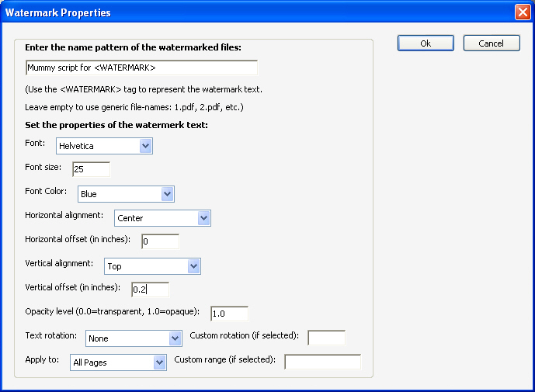535x392 pixels.
Task: Close the Watermark Properties dialog
Action: (x=523, y=12)
